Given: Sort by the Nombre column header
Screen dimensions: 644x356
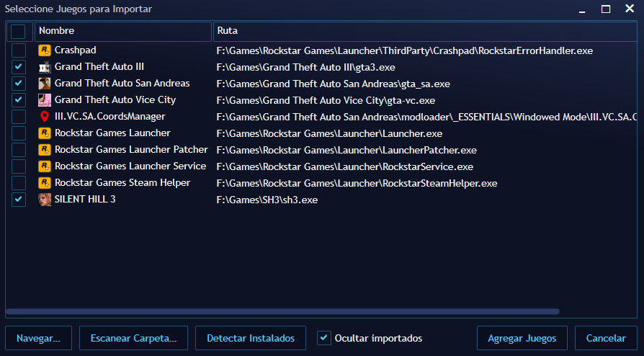Looking at the screenshot, I should click(123, 31).
